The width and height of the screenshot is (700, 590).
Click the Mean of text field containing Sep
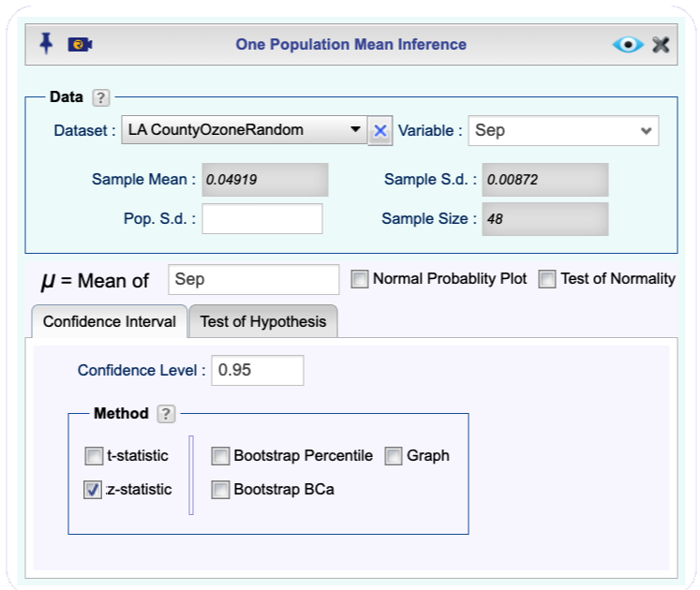[x=254, y=279]
